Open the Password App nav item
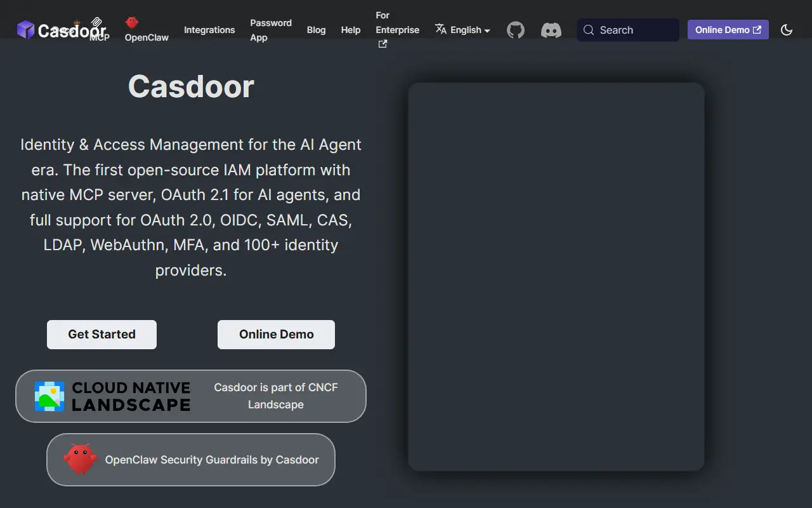This screenshot has height=508, width=812. 271,30
